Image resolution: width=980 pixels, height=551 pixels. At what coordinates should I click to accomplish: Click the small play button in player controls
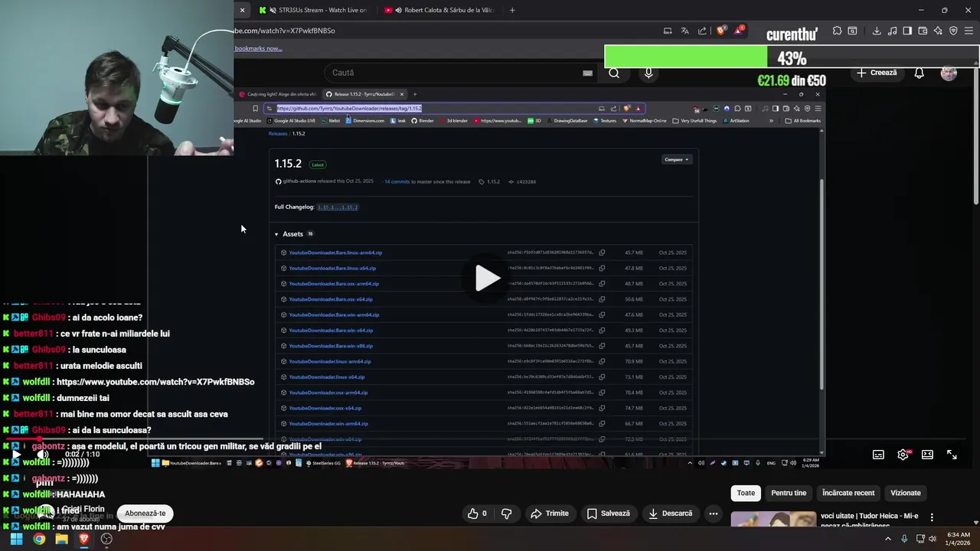coord(16,455)
